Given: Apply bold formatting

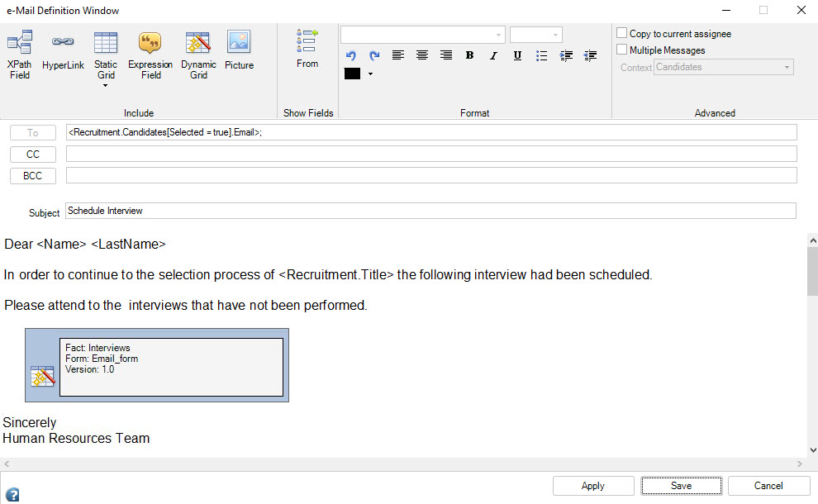Looking at the screenshot, I should point(469,55).
